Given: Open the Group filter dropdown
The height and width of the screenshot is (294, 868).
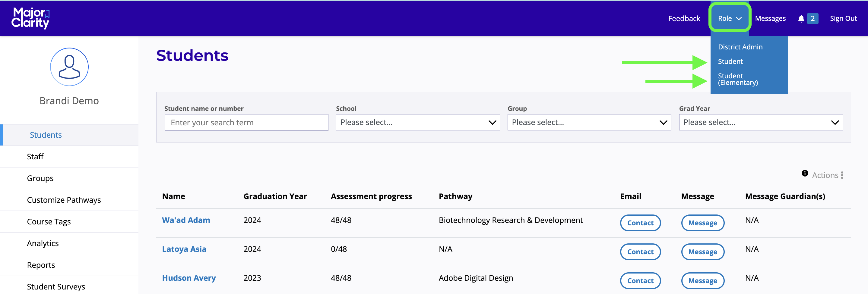Looking at the screenshot, I should point(589,122).
